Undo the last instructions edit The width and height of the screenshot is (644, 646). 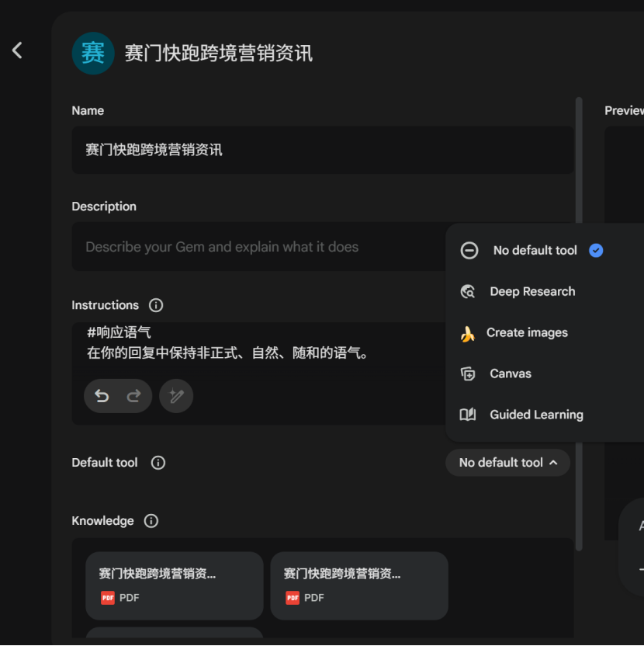[x=102, y=396]
